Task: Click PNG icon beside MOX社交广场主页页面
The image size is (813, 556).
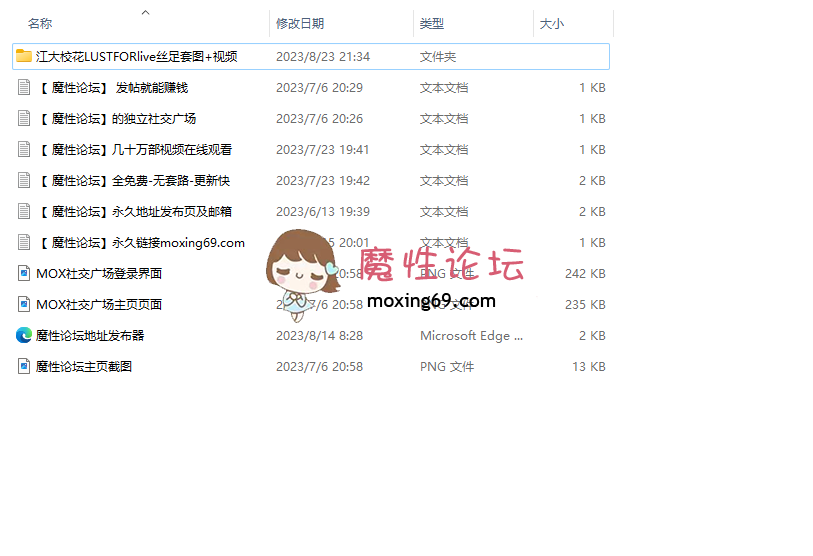Action: coord(24,304)
